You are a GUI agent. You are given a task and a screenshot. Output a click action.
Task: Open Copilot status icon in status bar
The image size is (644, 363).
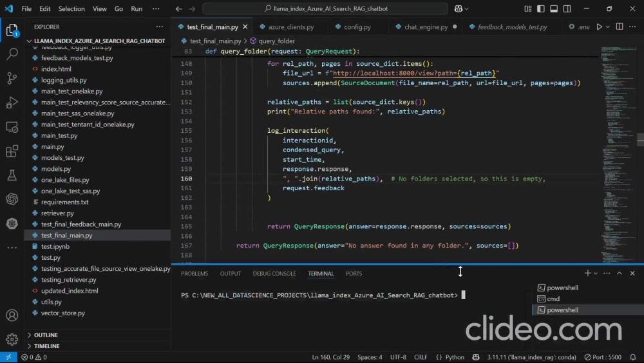pos(476,357)
